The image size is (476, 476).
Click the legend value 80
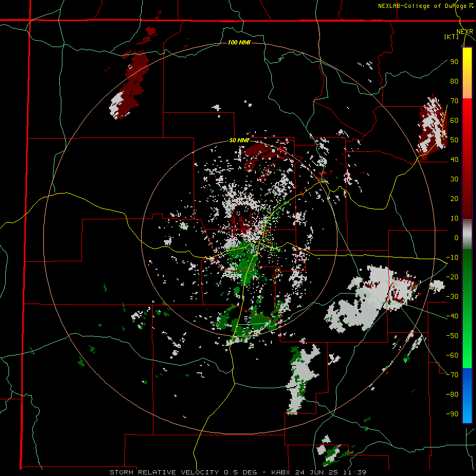454,81
